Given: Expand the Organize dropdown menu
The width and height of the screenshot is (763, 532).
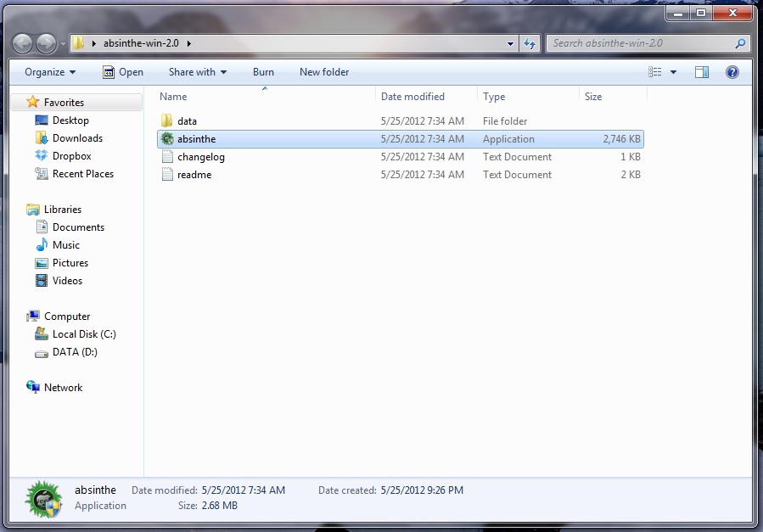Looking at the screenshot, I should coord(50,72).
